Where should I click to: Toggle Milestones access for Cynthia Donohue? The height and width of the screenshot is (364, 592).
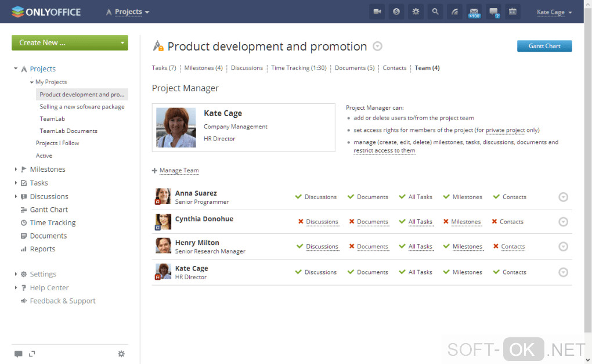(466, 222)
